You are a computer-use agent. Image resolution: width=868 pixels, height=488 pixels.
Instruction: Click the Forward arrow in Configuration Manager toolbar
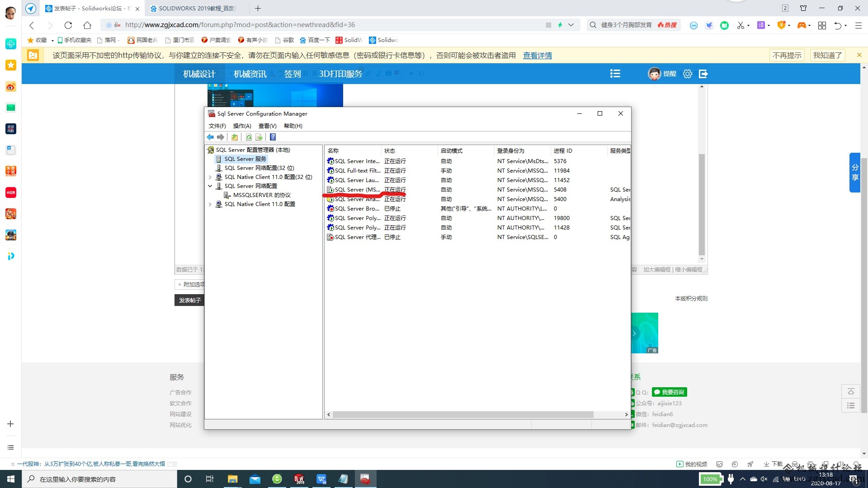click(x=220, y=137)
